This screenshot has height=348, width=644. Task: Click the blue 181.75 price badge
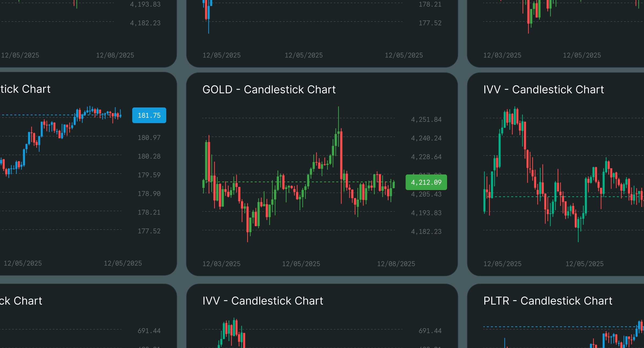tap(149, 115)
